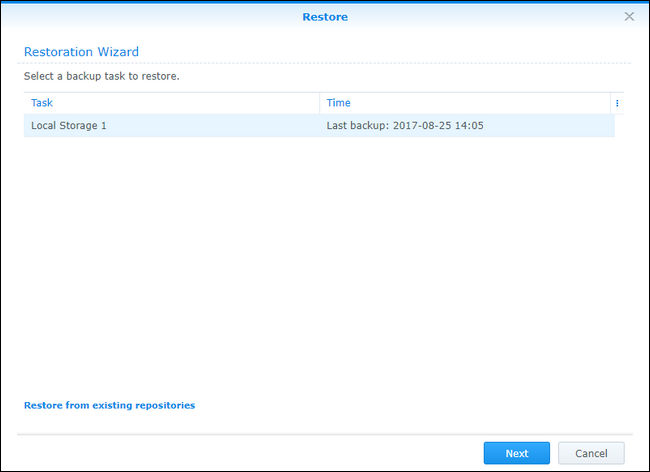The image size is (650, 472).
Task: Sort the list by the Time column header
Action: (465, 103)
